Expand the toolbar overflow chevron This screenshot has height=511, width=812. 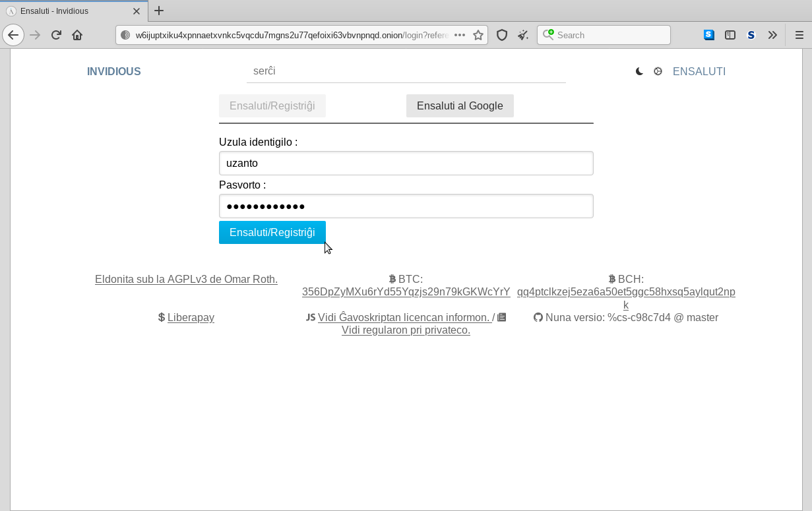point(772,35)
